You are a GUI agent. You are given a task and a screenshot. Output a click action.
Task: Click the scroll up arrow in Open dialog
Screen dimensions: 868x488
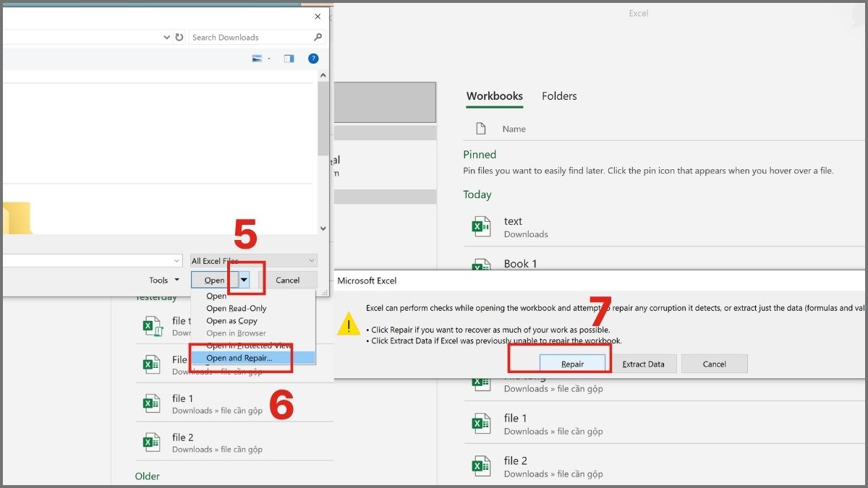point(323,76)
